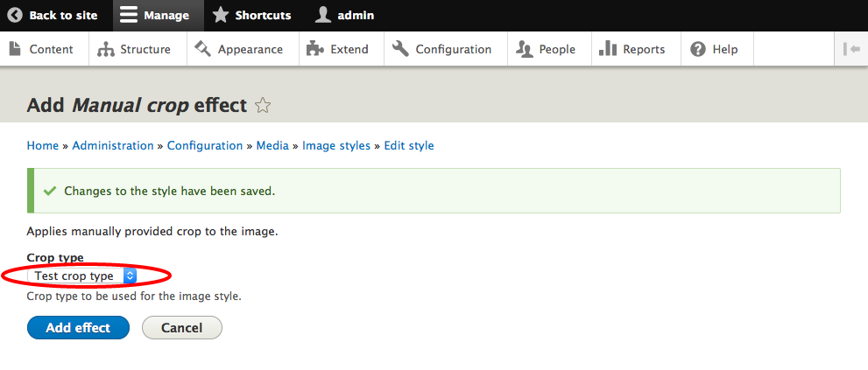
Task: View the Reports section
Action: 633,49
